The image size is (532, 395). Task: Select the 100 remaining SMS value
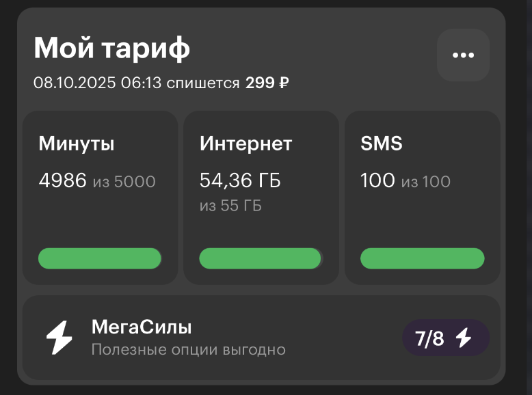377,180
